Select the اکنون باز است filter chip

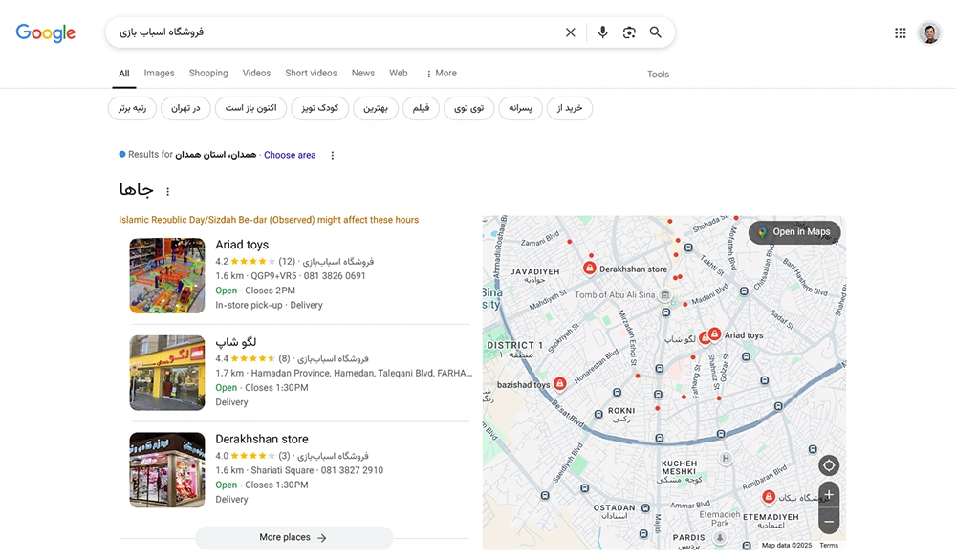pyautogui.click(x=250, y=109)
